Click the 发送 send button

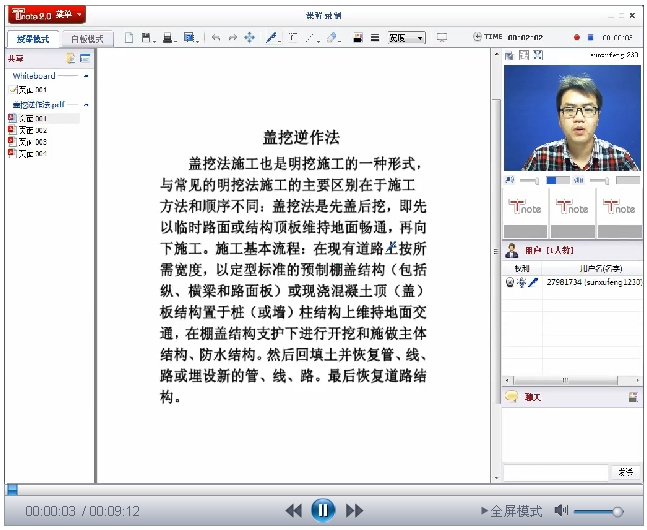625,471
